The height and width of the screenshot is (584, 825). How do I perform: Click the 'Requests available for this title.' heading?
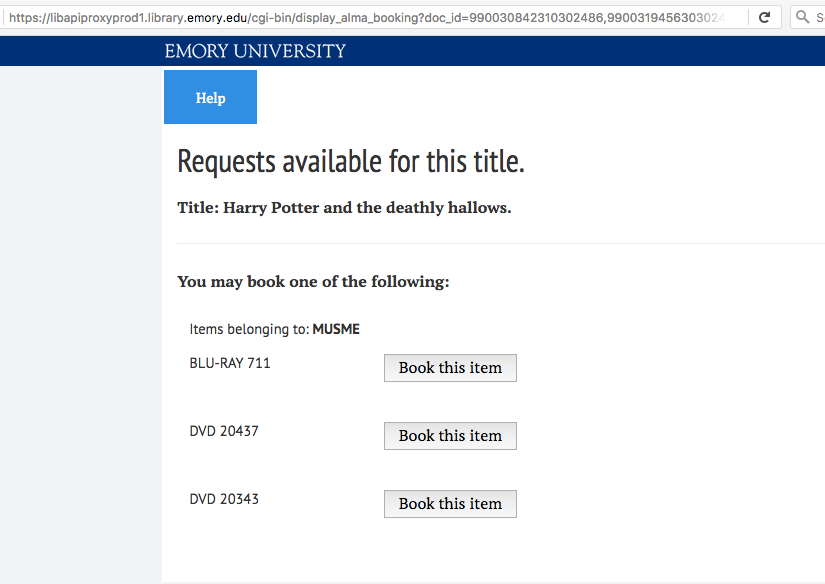coord(351,162)
